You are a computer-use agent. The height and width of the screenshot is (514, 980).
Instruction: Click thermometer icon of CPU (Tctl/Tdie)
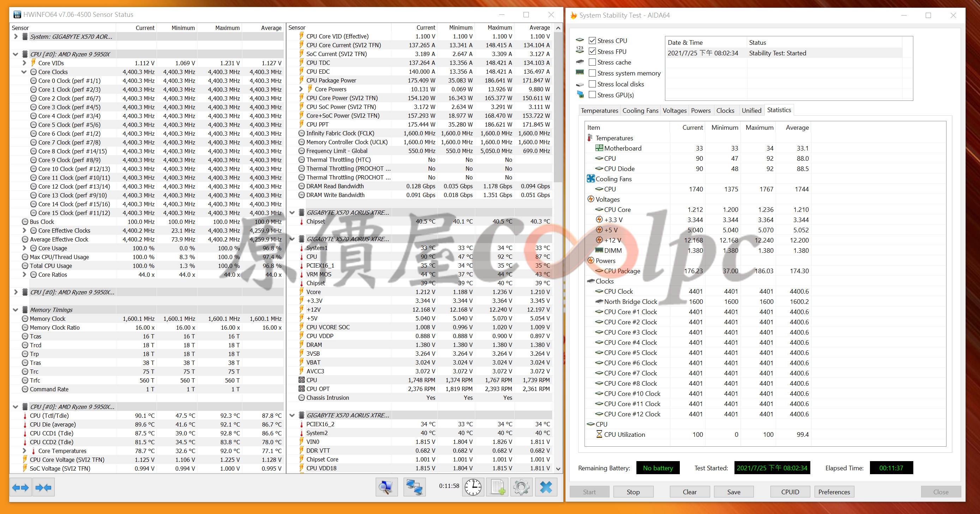pos(25,416)
